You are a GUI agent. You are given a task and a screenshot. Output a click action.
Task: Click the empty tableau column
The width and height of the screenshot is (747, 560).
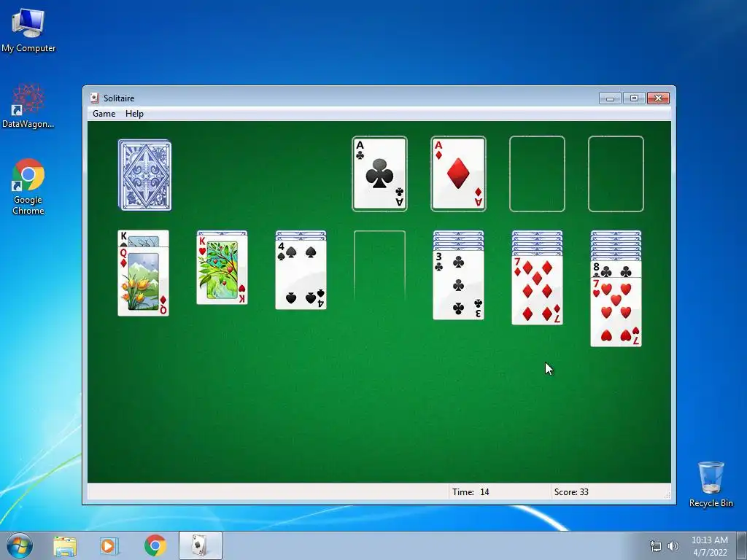(x=379, y=267)
